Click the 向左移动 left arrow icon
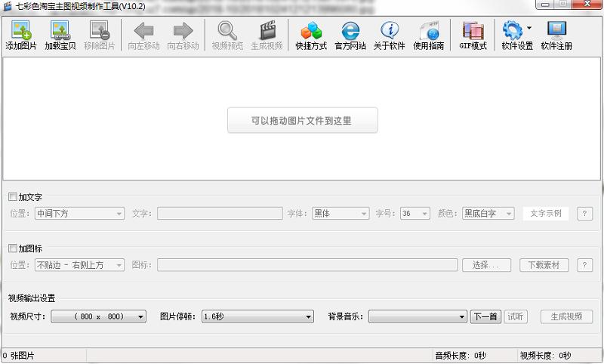Viewport: 604px width, 364px height. pyautogui.click(x=143, y=31)
